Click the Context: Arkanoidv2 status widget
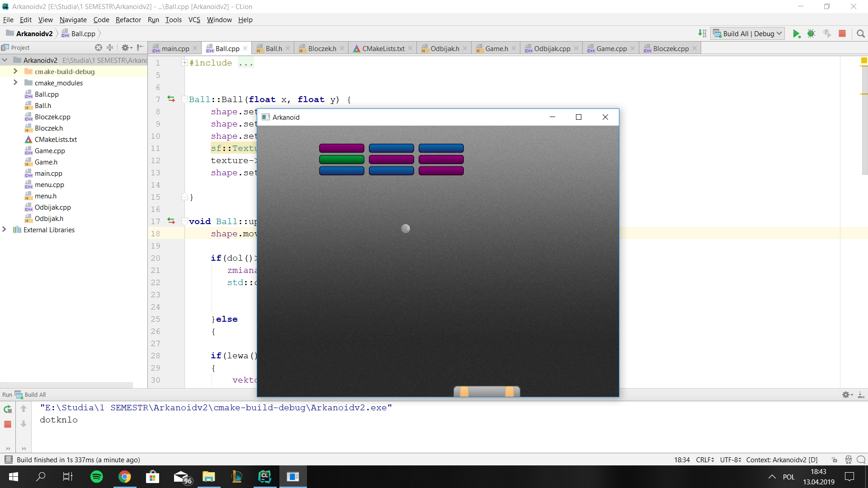 point(782,460)
